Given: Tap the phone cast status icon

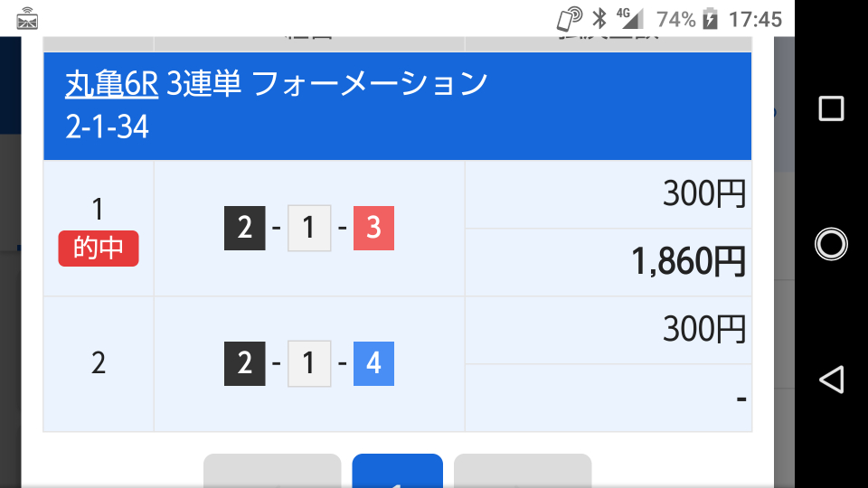Looking at the screenshot, I should (x=570, y=18).
